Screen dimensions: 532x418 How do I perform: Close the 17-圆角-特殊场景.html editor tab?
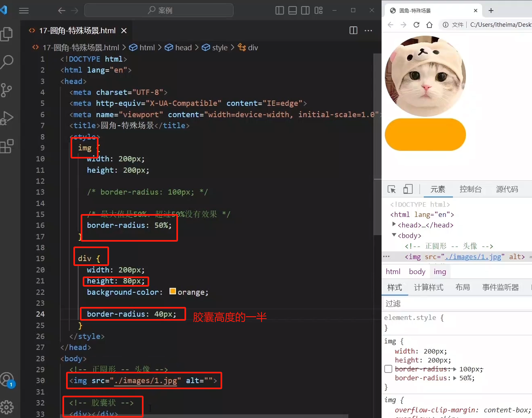pos(124,31)
